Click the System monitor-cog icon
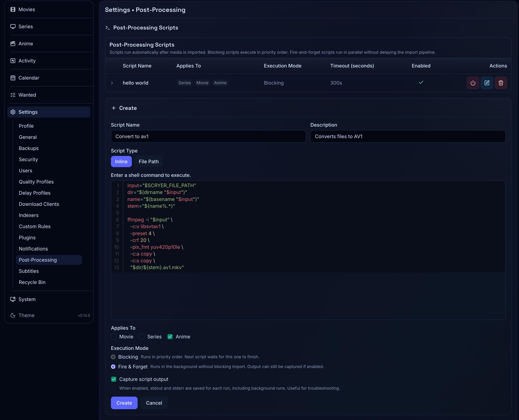The image size is (519, 420). point(13,299)
